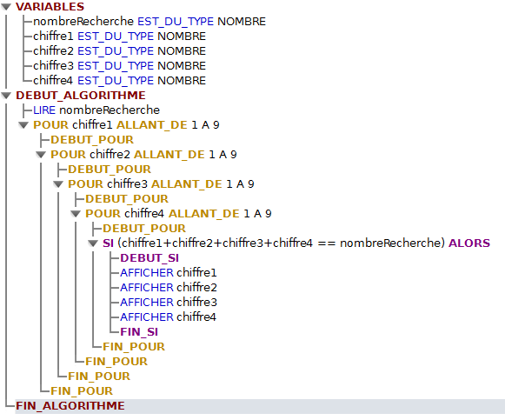Screen dimensions: 505x420
Task: Select POUR chiffre1 ALLANT_DE 1 A 9
Action: 126,125
